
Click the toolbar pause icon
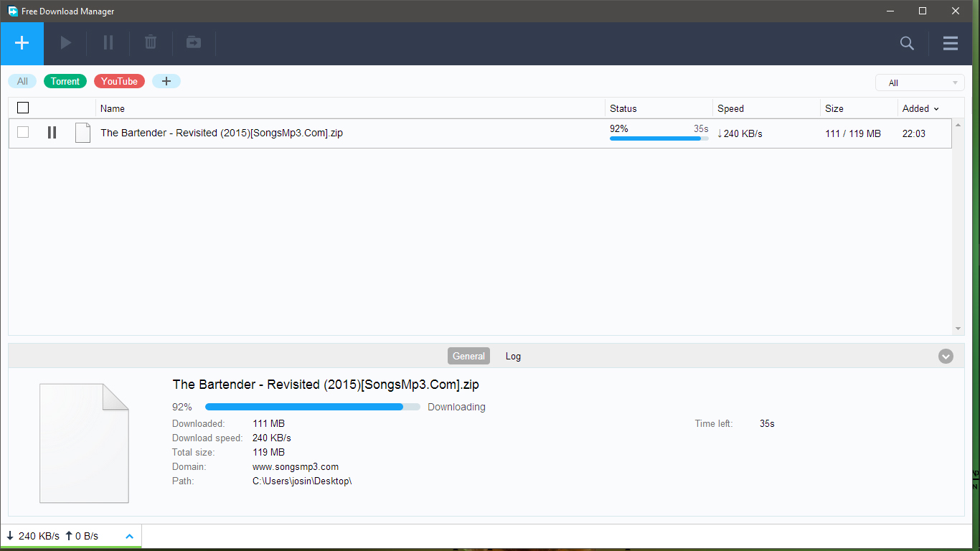click(x=108, y=43)
